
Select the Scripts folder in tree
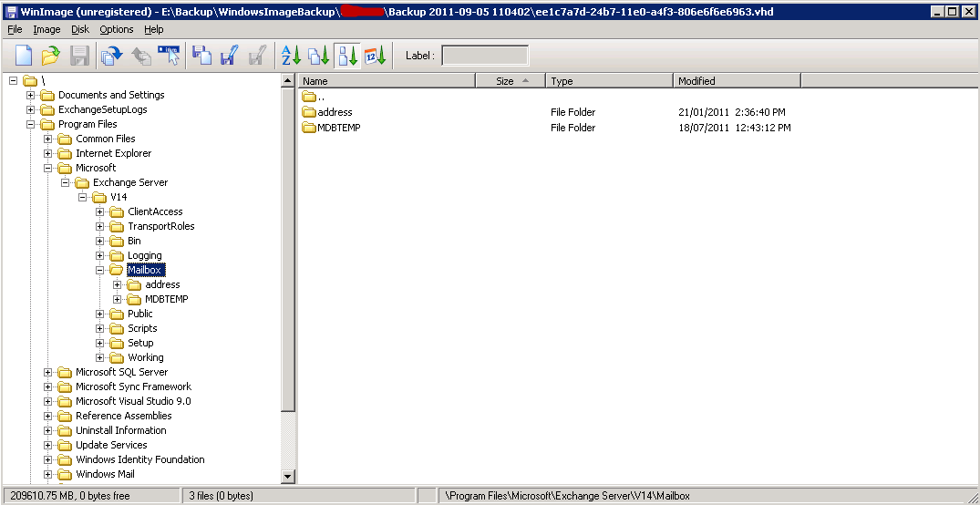(142, 328)
